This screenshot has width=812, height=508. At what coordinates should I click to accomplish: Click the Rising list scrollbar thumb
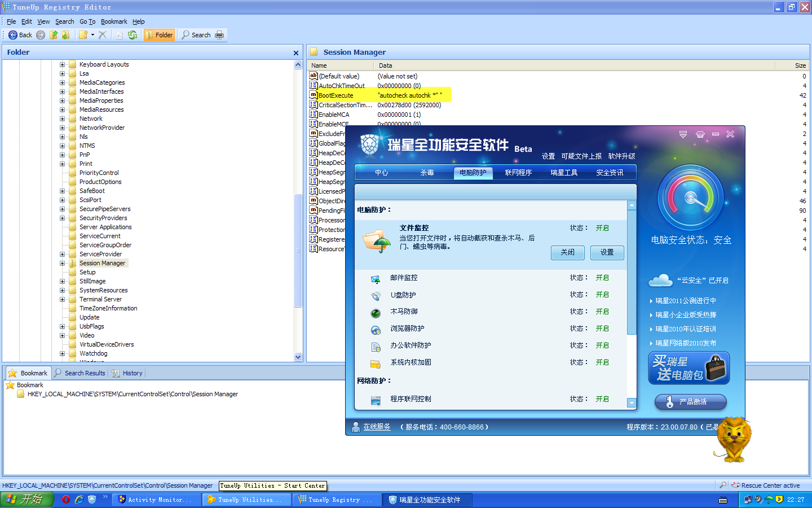coord(632,273)
